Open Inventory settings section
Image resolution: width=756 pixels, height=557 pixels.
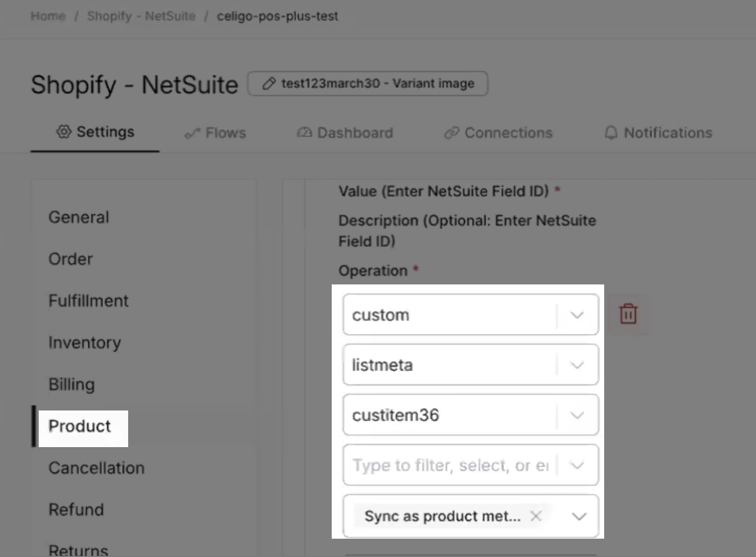pyautogui.click(x=85, y=343)
